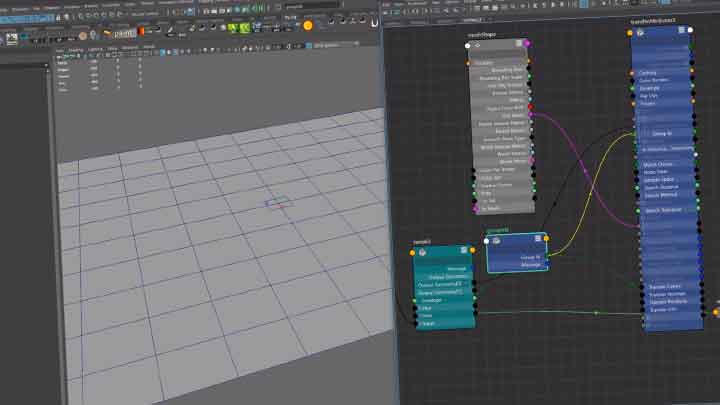Screen dimensions: 720x405
Task: Click Transfer Colors attribute on transferAttributes node
Action: point(666,286)
